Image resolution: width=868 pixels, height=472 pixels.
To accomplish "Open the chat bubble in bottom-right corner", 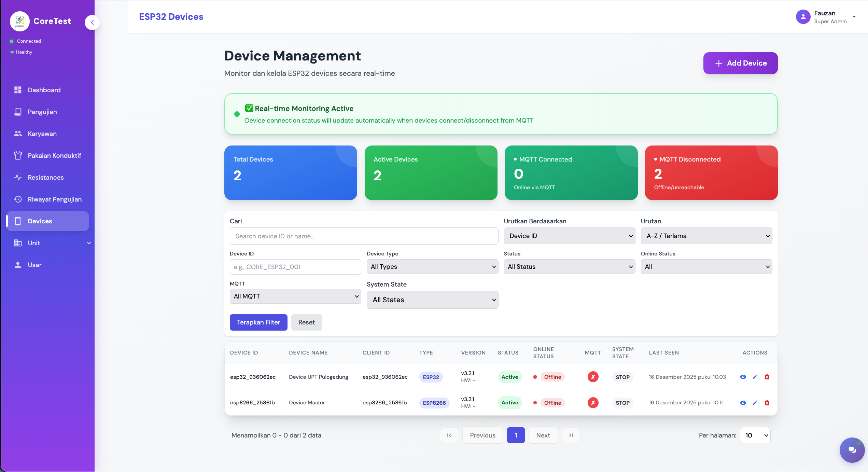I will coord(852,450).
